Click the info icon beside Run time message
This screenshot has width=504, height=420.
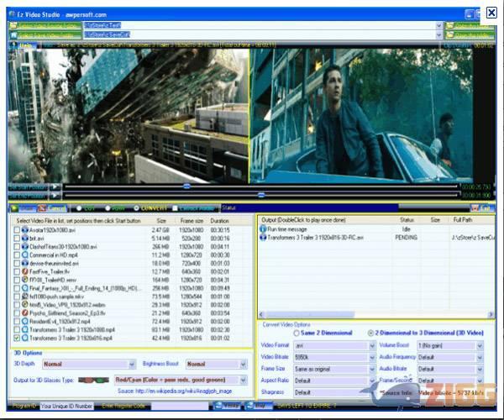click(263, 228)
